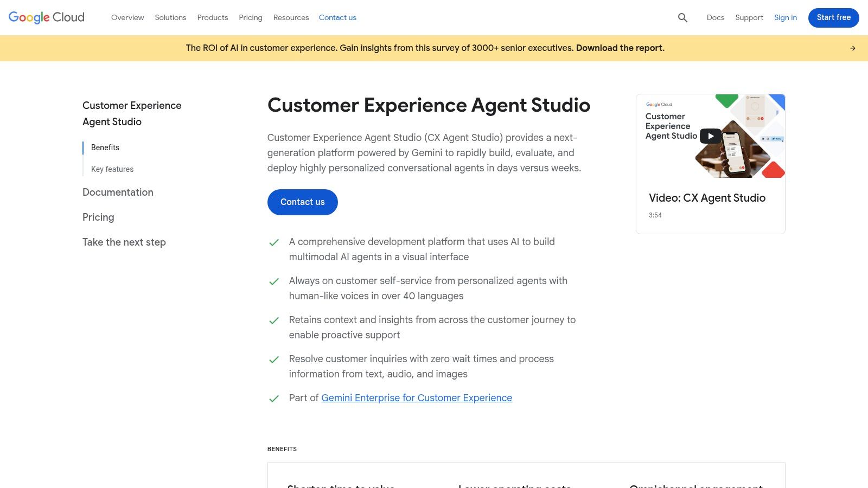The height and width of the screenshot is (488, 868).
Task: Select Key features in the sidebar
Action: (x=112, y=169)
